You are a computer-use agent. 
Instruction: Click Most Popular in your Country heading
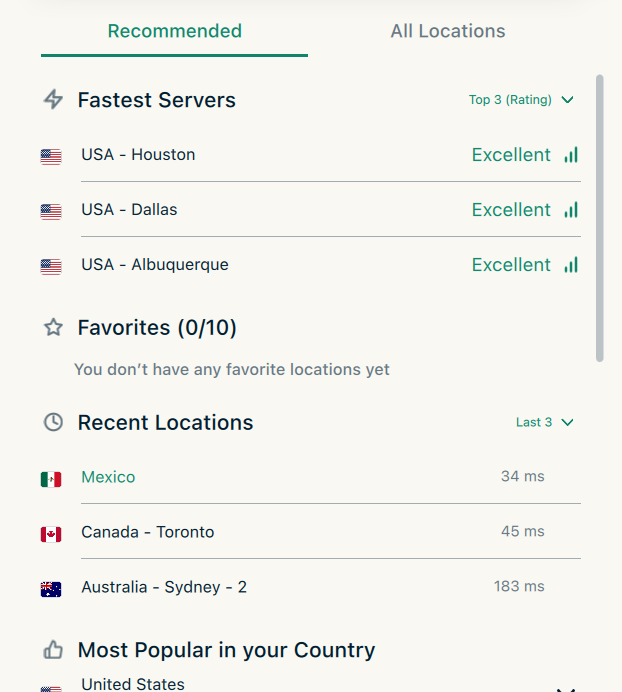point(226,651)
